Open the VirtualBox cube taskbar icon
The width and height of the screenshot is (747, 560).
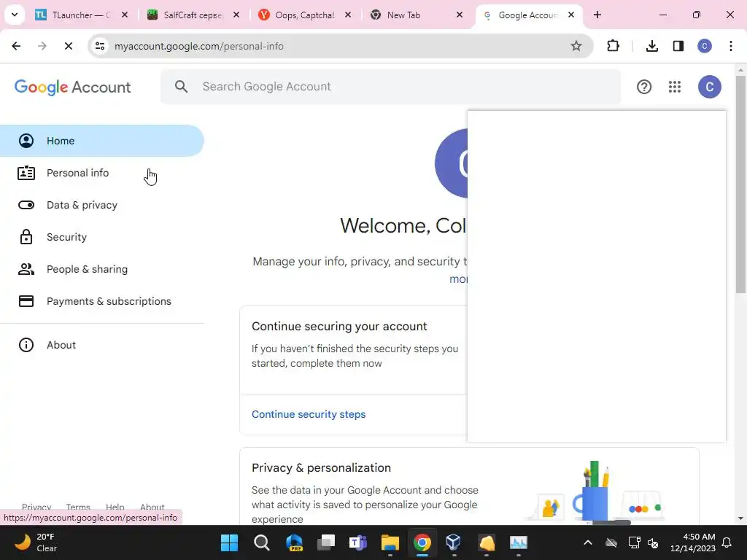point(454,542)
